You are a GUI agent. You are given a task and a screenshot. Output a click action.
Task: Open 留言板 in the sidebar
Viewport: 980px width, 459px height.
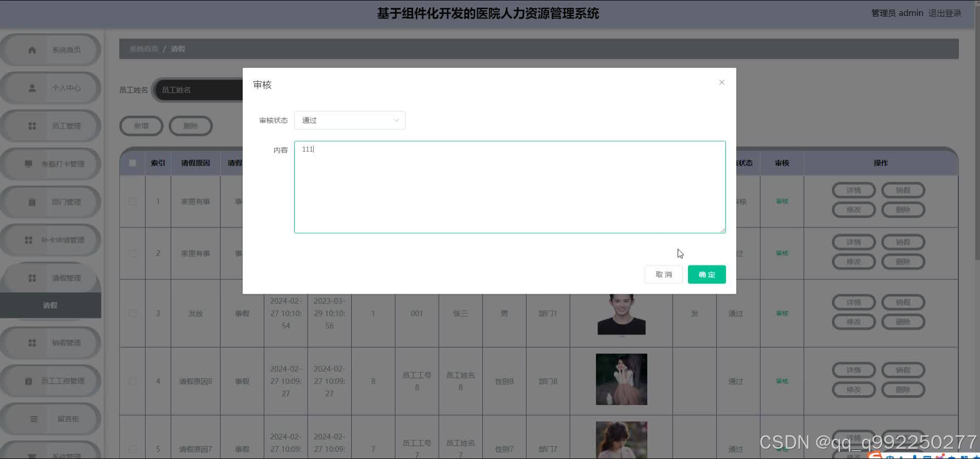[x=50, y=419]
